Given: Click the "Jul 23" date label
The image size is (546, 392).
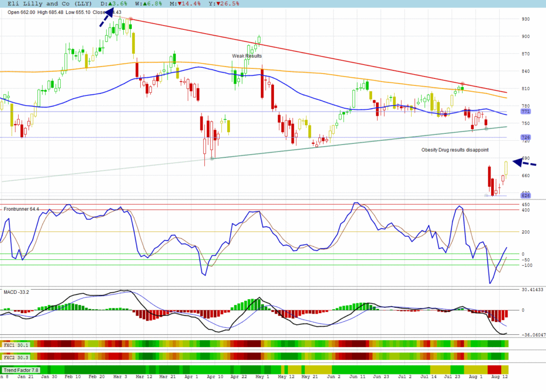Looking at the screenshot, I should point(452,377).
